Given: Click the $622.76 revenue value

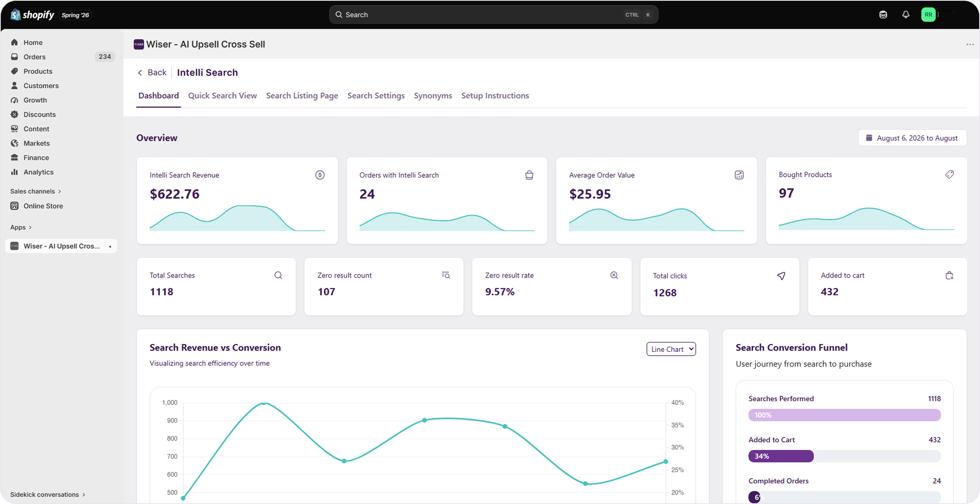Looking at the screenshot, I should point(175,194).
